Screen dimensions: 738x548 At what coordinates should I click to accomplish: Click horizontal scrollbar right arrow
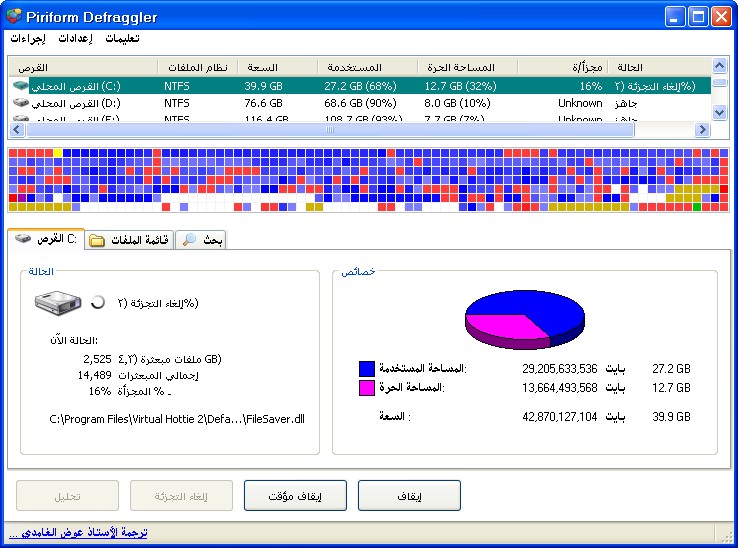(x=702, y=129)
